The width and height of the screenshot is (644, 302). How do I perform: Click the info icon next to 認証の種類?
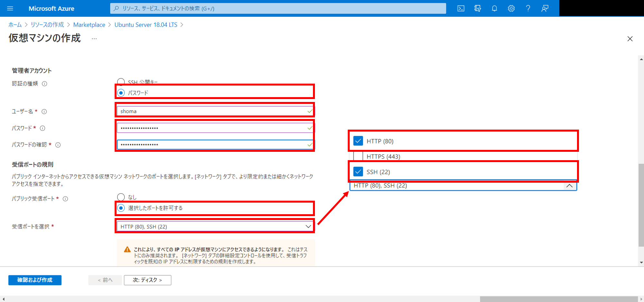pos(45,84)
